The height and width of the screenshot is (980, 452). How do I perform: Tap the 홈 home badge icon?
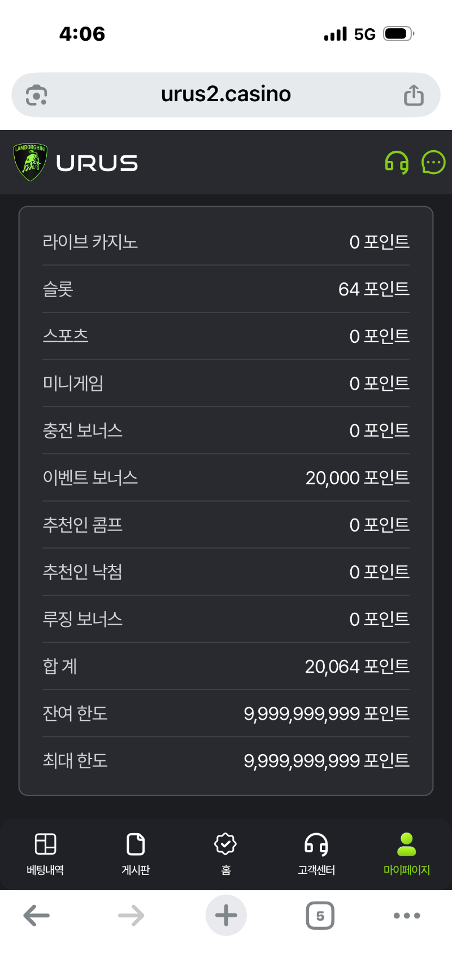coord(225,853)
